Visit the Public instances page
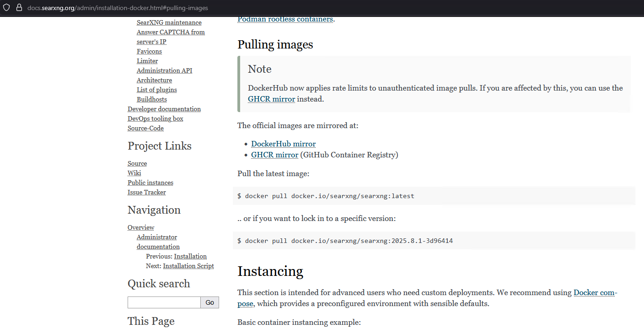 click(x=150, y=183)
